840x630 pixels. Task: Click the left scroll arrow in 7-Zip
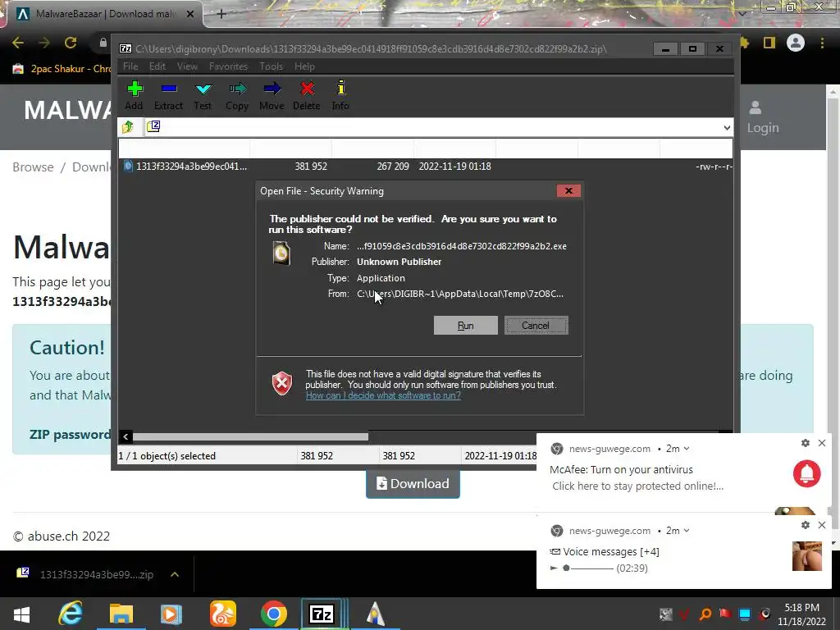tap(126, 436)
